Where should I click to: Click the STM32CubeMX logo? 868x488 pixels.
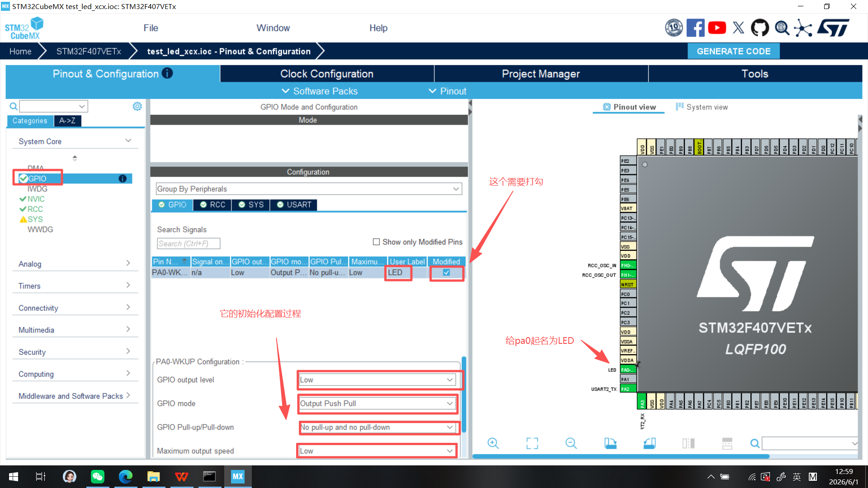(x=24, y=28)
